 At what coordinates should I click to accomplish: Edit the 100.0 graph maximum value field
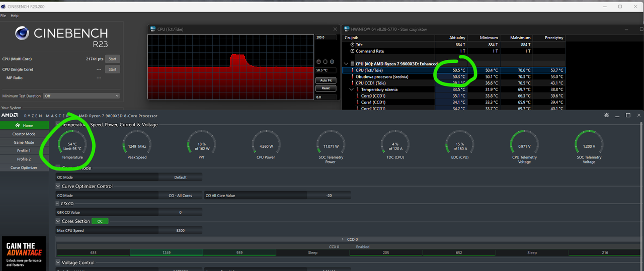point(325,38)
